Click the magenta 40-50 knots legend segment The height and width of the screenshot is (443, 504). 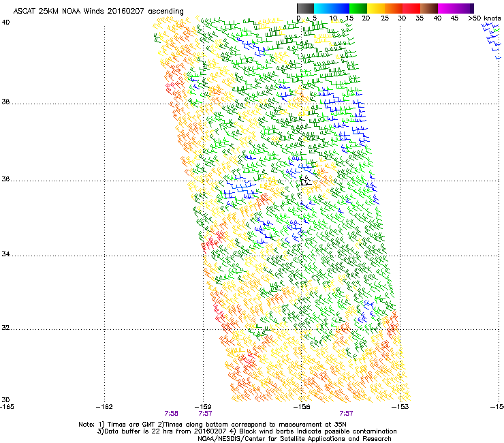(x=454, y=8)
